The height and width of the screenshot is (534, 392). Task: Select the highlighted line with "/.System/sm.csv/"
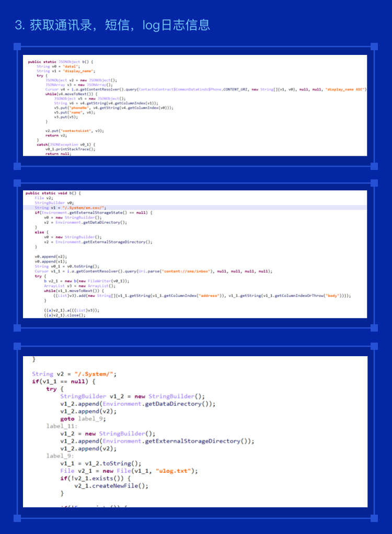tap(84, 208)
